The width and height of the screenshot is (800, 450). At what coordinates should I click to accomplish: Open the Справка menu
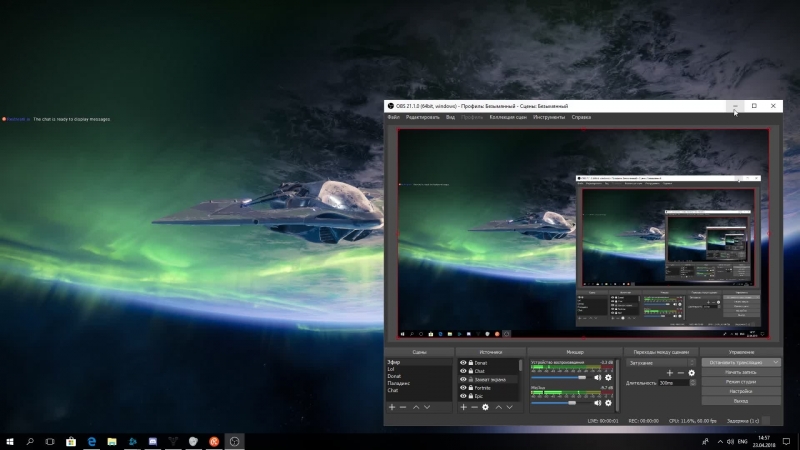pos(581,117)
